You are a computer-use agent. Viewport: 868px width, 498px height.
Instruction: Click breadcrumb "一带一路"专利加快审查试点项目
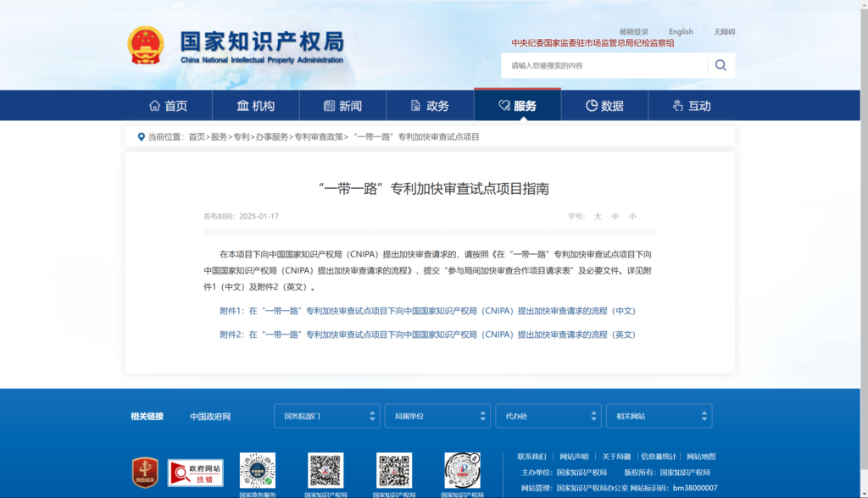[x=416, y=136]
